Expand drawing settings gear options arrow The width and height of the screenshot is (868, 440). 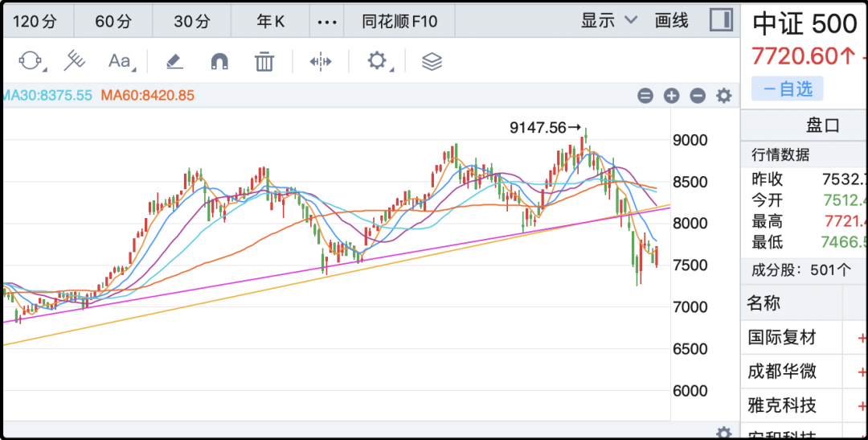coord(391,70)
